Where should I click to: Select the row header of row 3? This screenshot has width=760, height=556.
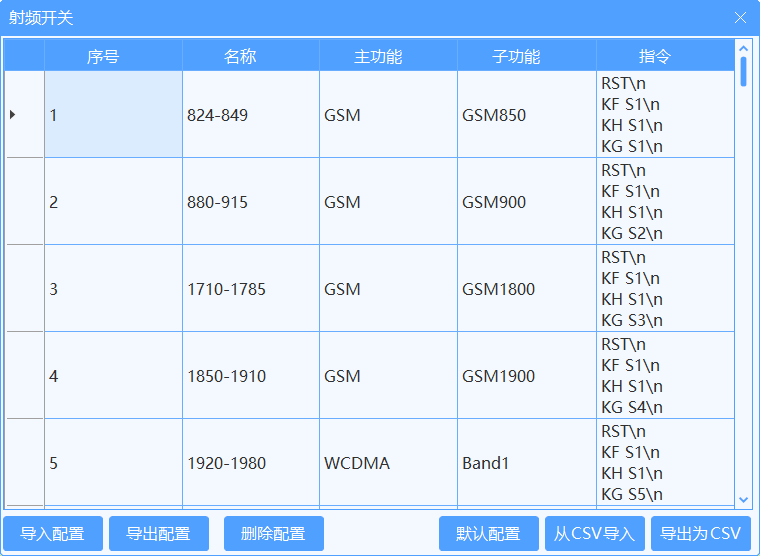click(x=24, y=288)
